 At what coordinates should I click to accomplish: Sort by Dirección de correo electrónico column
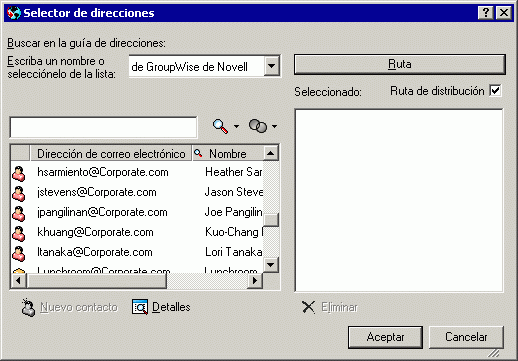click(x=111, y=154)
